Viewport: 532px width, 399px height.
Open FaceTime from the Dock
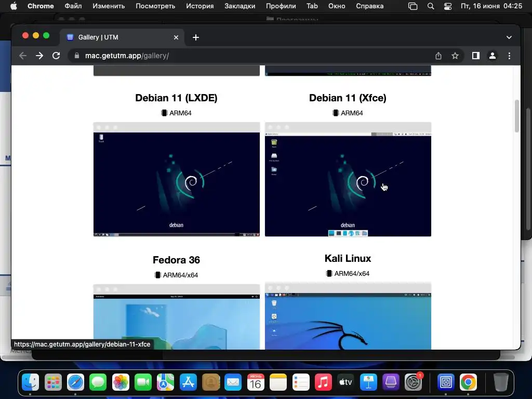(x=143, y=383)
